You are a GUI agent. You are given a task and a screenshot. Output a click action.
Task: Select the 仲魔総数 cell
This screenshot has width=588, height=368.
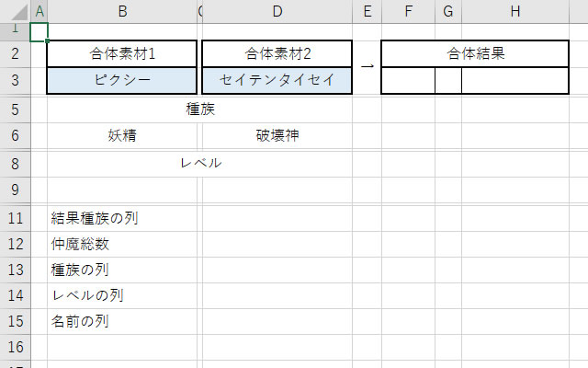82,244
